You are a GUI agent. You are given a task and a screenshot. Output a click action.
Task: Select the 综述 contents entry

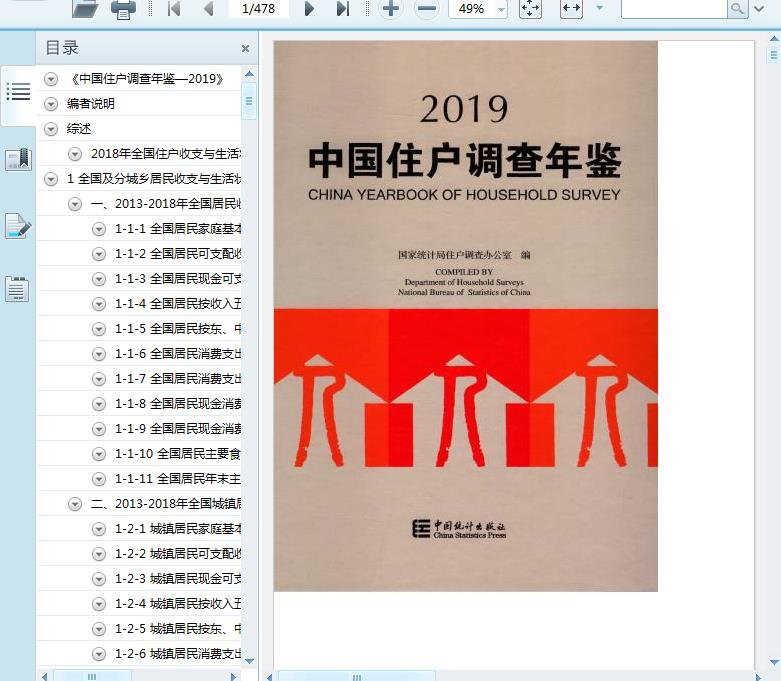(x=79, y=129)
